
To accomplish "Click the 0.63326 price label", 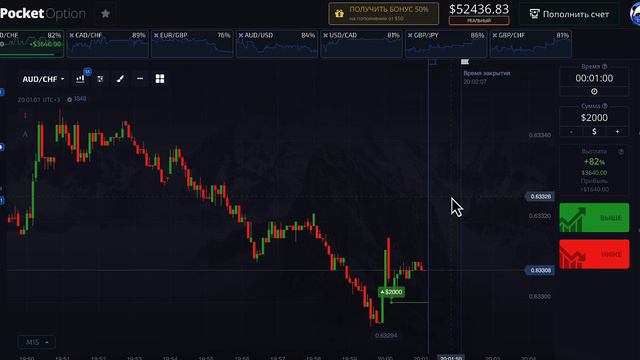I will 540,197.
